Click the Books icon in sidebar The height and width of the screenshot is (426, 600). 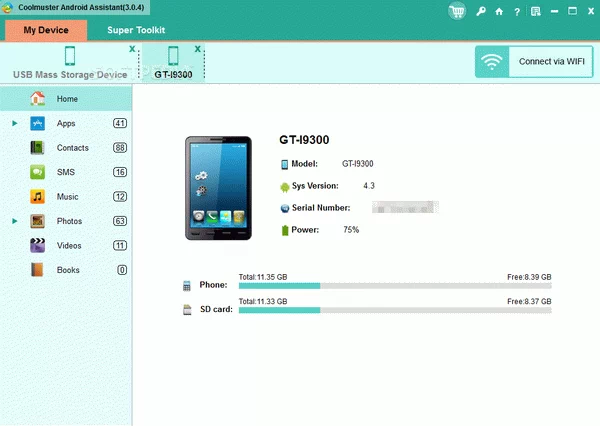(38, 270)
